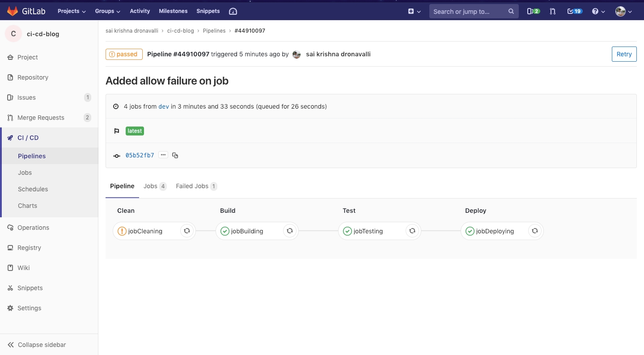
Task: Click retry icon beside jobDeploying
Action: point(534,231)
